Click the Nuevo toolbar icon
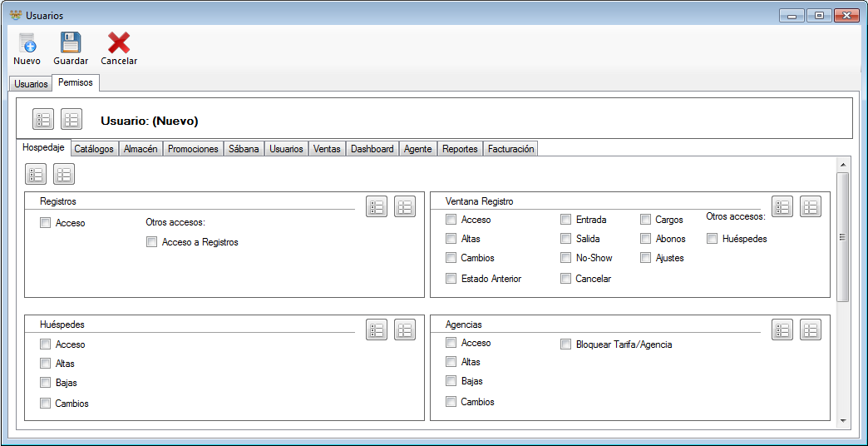868x446 pixels. tap(27, 43)
